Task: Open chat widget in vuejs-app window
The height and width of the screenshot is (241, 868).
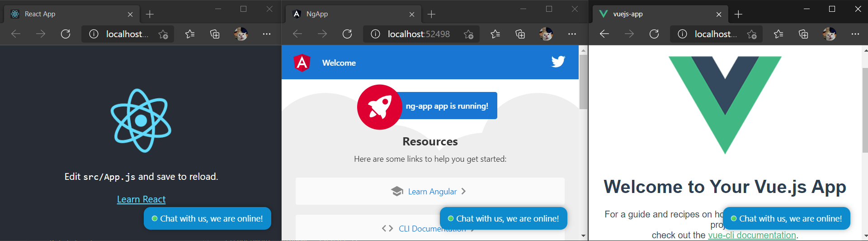Action: pyautogui.click(x=787, y=218)
